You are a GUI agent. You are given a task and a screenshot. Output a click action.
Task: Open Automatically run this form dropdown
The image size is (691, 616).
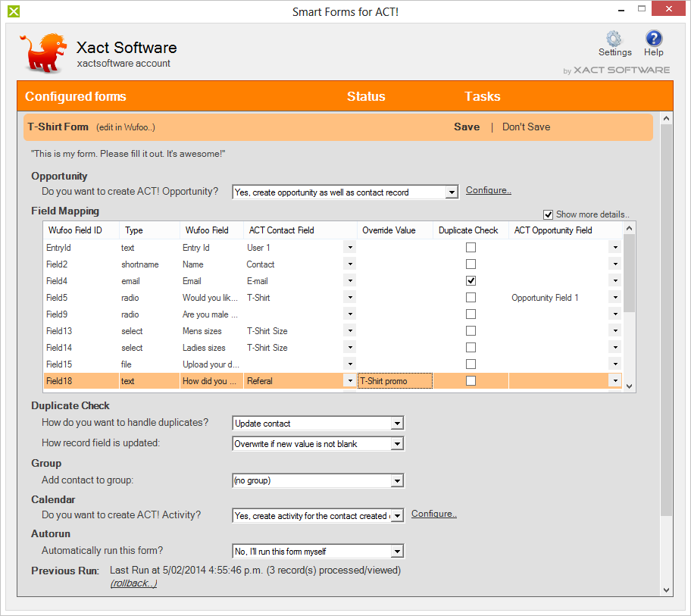tap(397, 552)
